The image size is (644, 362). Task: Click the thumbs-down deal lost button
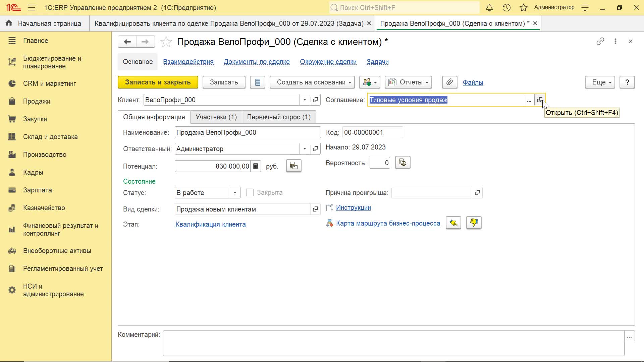tap(474, 223)
